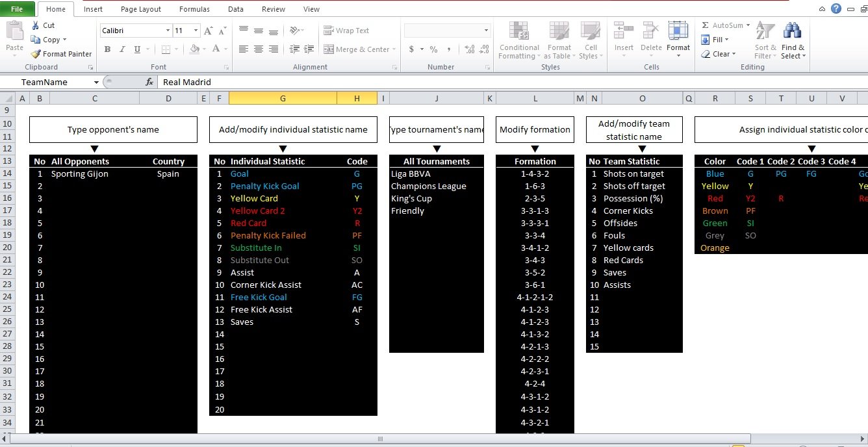Click the Copy button
This screenshot has height=447, width=868.
click(47, 40)
